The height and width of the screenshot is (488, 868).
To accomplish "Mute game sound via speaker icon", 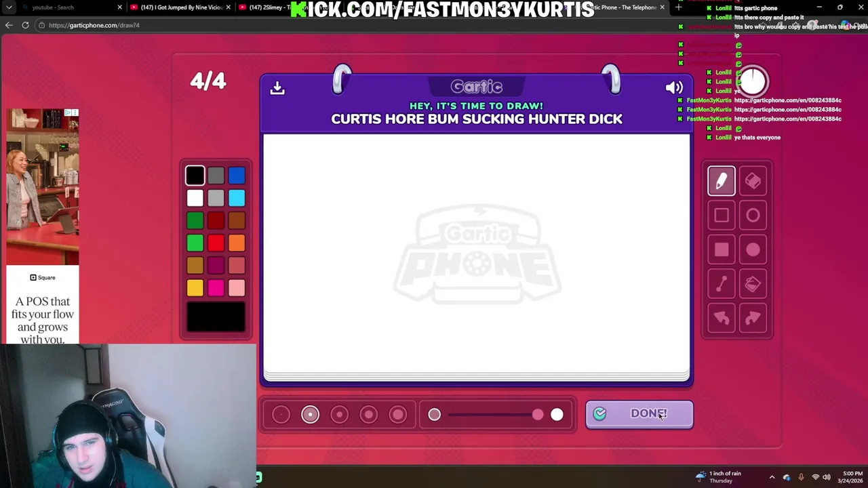I will (674, 87).
